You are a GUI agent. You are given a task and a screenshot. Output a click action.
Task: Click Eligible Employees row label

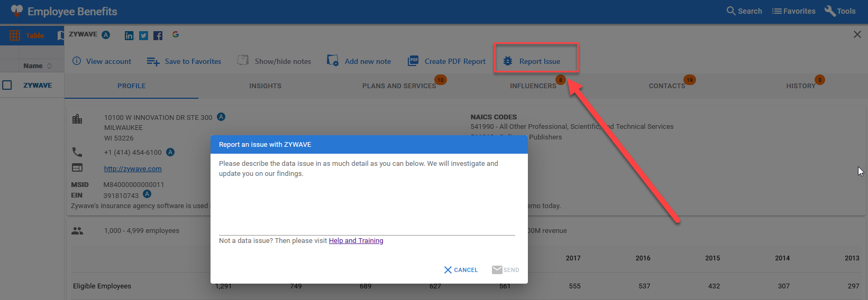coord(102,286)
